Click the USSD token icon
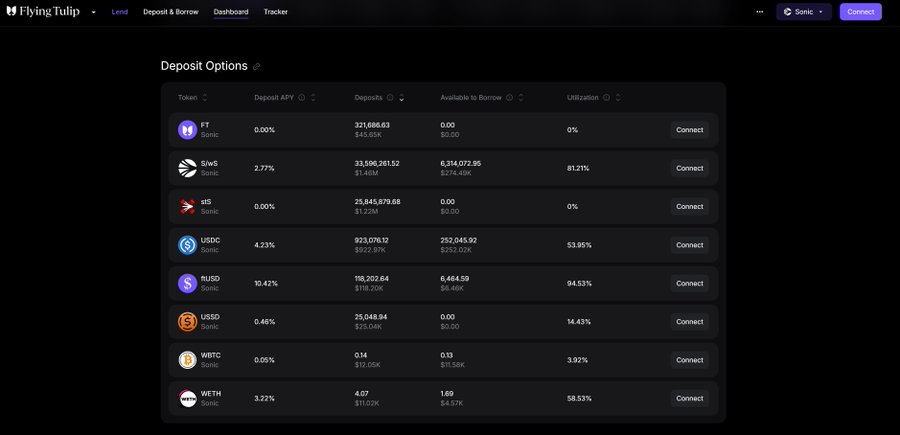Viewport: 900px width, 435px height. point(187,322)
